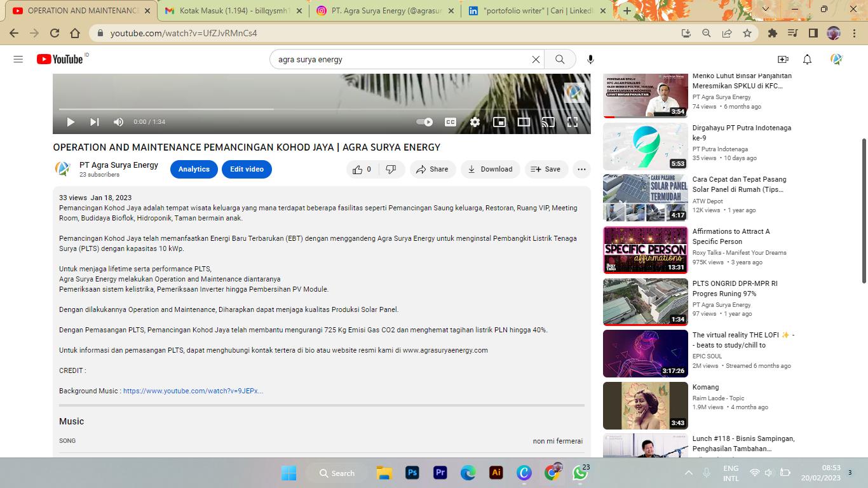Go back in browser history
The width and height of the screenshot is (868, 488).
[x=14, y=33]
